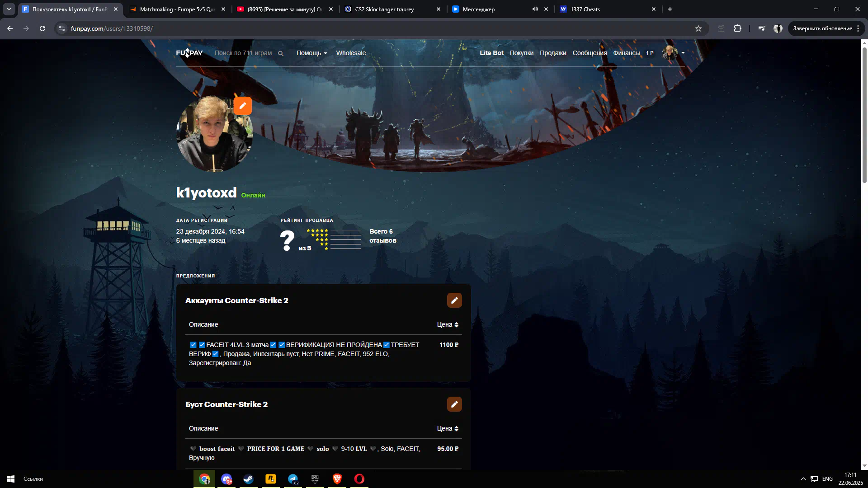Open Brave browser from the taskbar
This screenshot has height=488, width=868.
pos(337,479)
